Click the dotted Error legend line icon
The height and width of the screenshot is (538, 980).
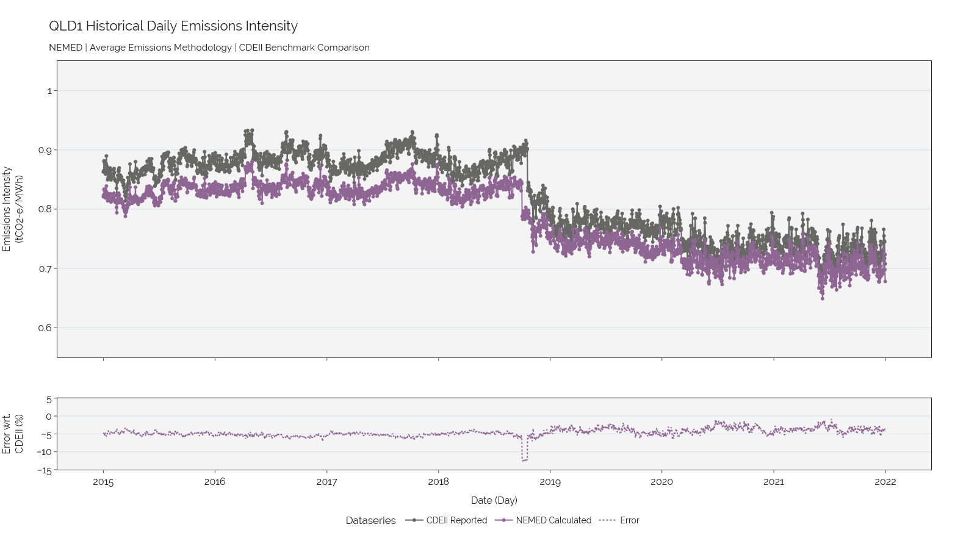608,520
